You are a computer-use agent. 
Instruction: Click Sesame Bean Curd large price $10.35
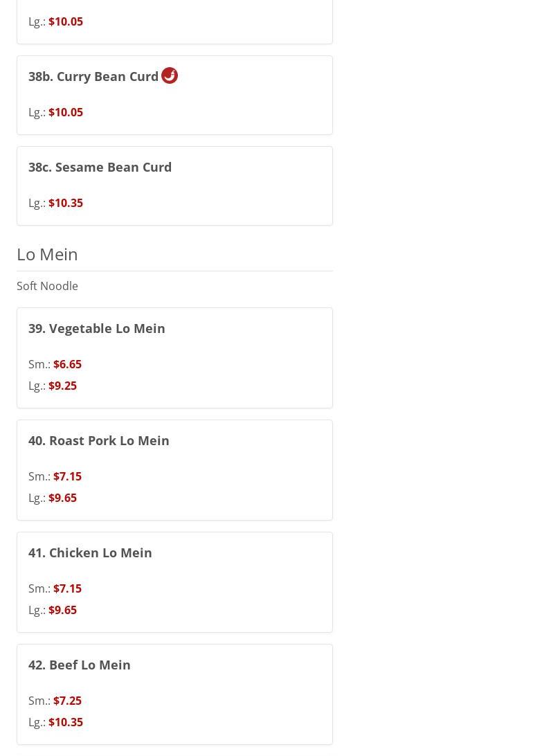[x=66, y=203]
